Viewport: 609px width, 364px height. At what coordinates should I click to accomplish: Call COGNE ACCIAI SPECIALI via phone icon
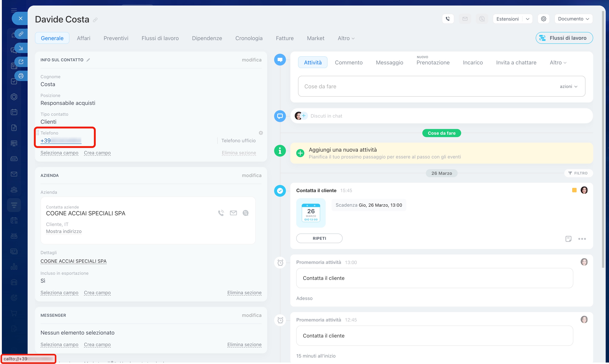(221, 213)
